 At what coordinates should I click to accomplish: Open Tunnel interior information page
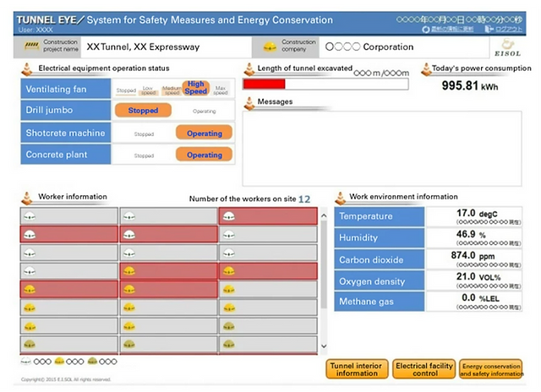(357, 369)
